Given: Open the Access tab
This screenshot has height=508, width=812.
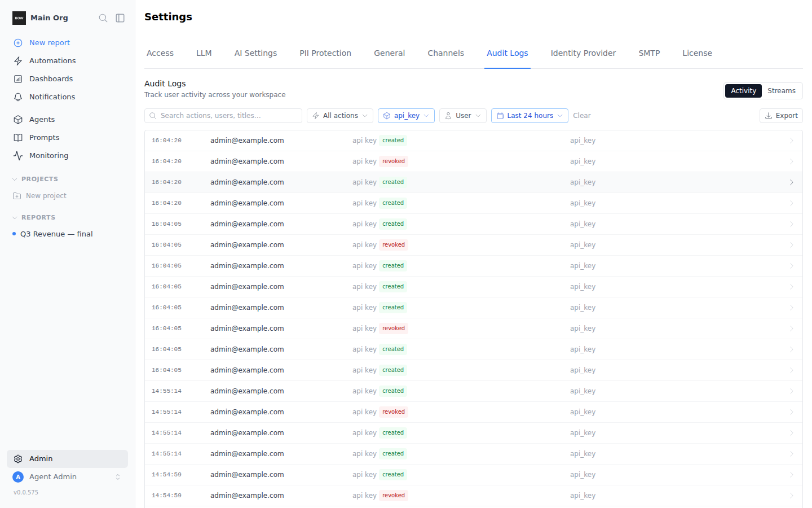Looking at the screenshot, I should click(x=160, y=53).
